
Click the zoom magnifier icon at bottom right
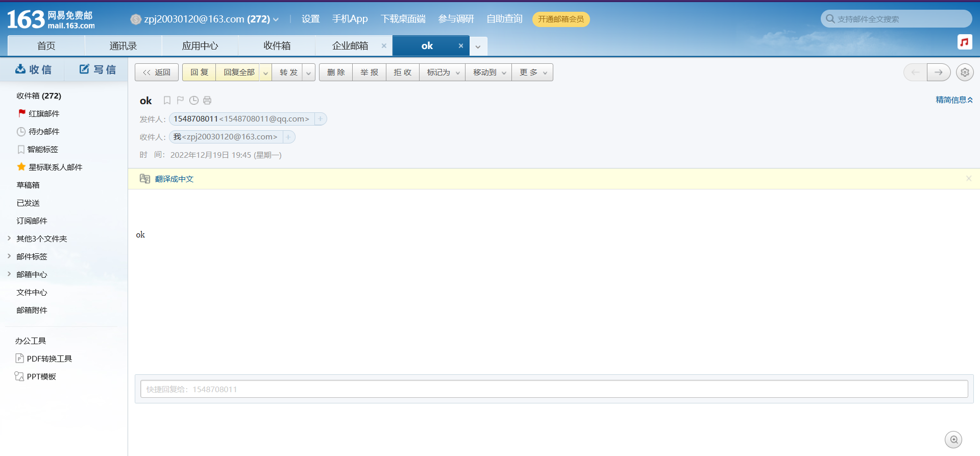point(953,440)
